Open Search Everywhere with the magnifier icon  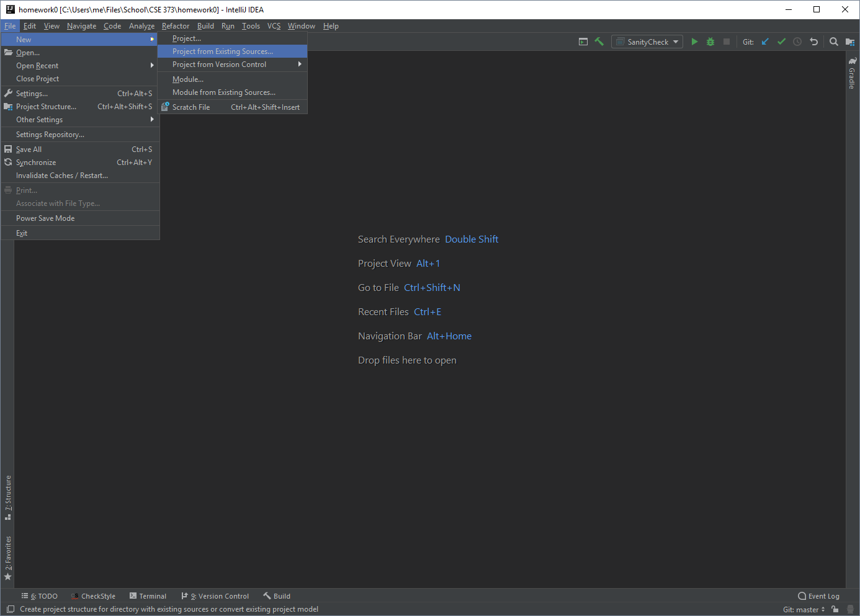pos(833,42)
